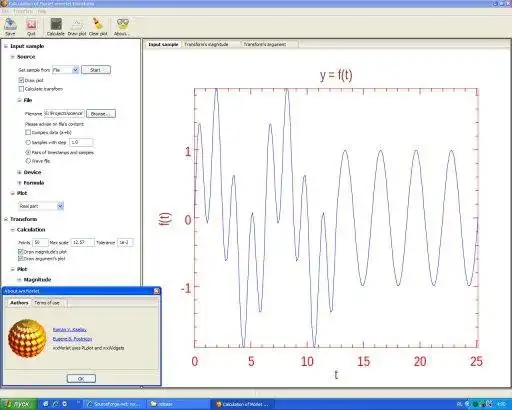Close the About dialog with its X

click(157, 291)
